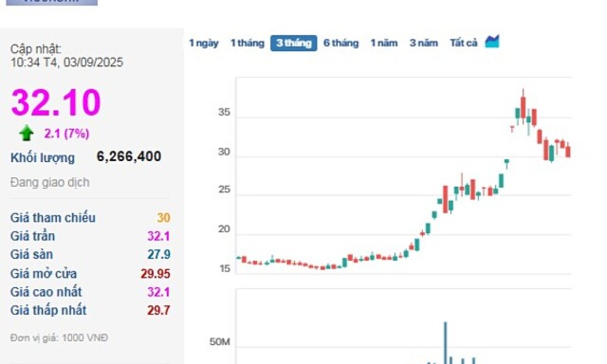The height and width of the screenshot is (364, 607).
Task: Click the Khối lượng value 6,266,400
Action: (129, 157)
